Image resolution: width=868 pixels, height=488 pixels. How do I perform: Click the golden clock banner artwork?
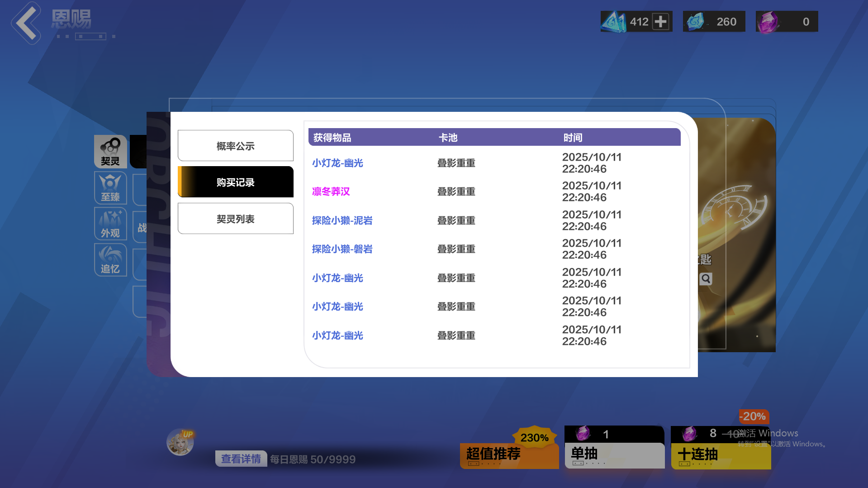click(736, 234)
